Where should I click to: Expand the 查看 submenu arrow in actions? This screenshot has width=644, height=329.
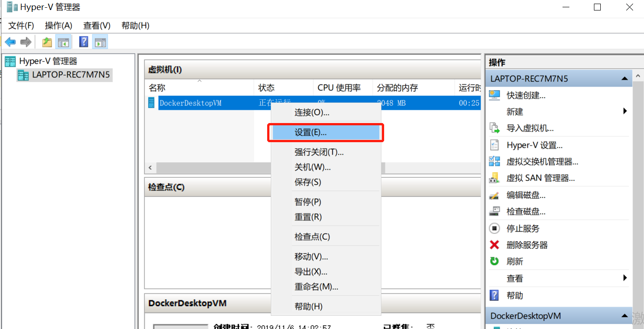pyautogui.click(x=625, y=278)
